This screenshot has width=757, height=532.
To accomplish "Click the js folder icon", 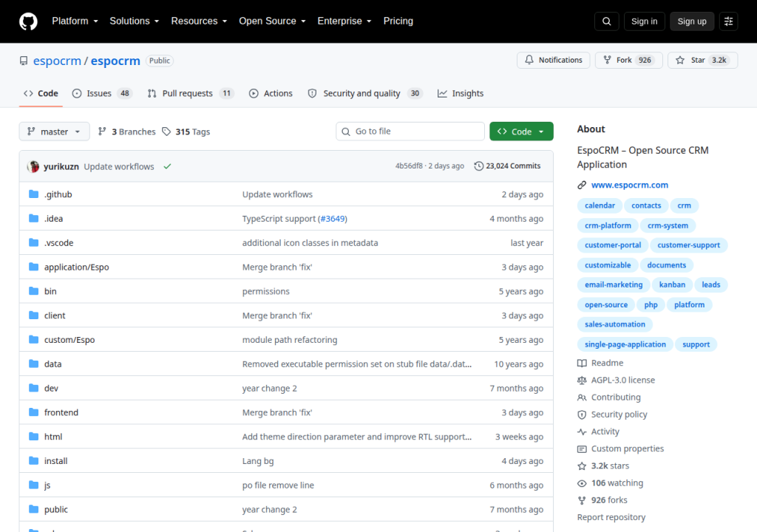I will pyautogui.click(x=33, y=485).
